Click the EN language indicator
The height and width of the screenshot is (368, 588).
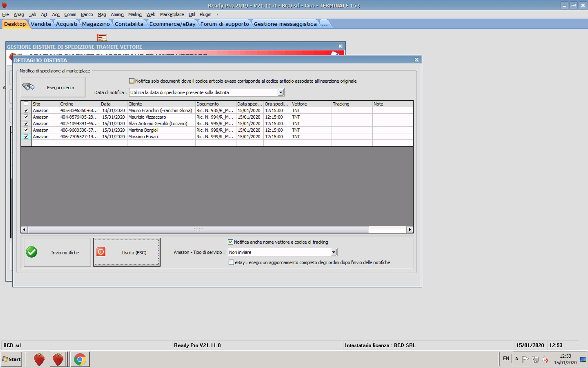(506, 359)
